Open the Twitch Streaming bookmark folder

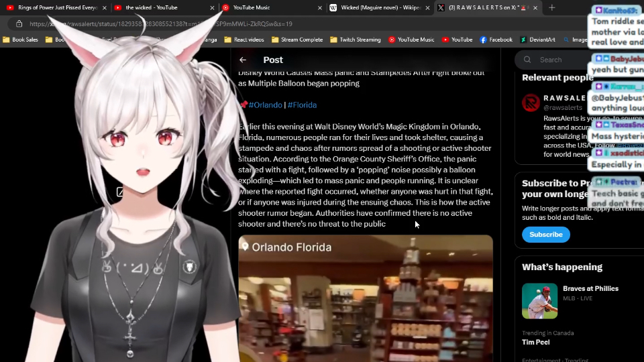pos(356,40)
